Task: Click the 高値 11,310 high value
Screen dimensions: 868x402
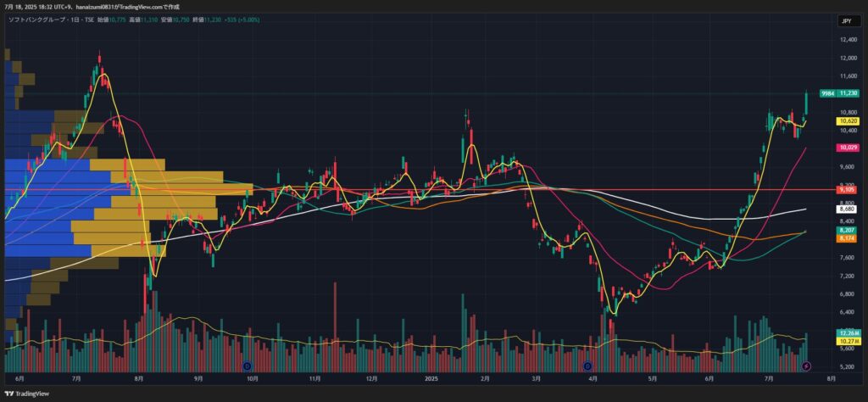Action: click(x=144, y=20)
